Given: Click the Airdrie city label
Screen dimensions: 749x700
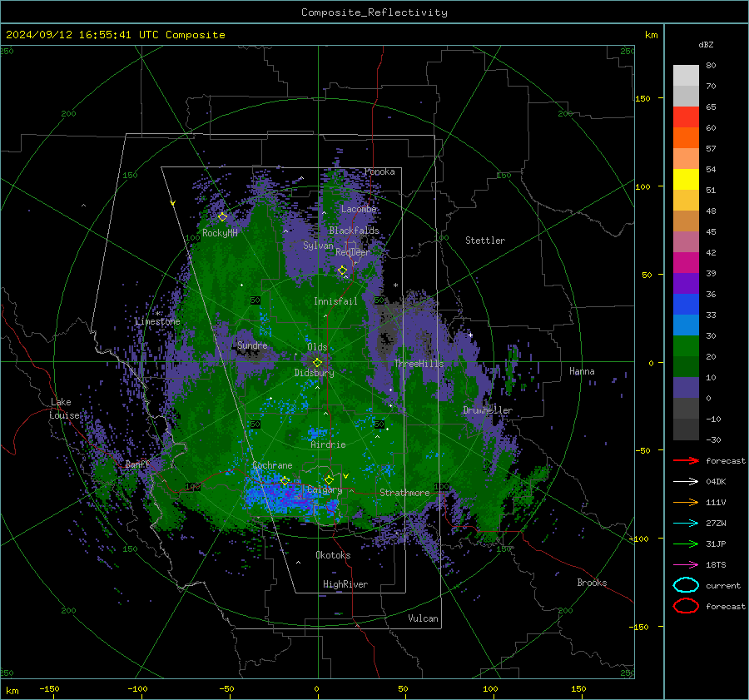Looking at the screenshot, I should pos(328,444).
